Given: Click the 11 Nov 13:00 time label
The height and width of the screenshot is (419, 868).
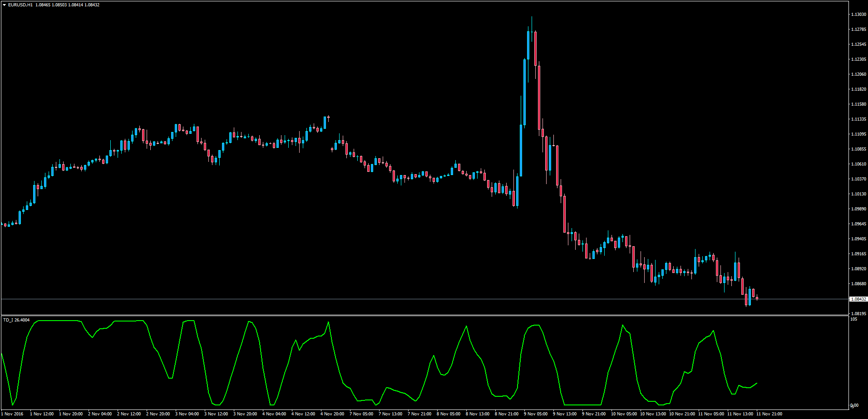Looking at the screenshot, I should click(740, 414).
